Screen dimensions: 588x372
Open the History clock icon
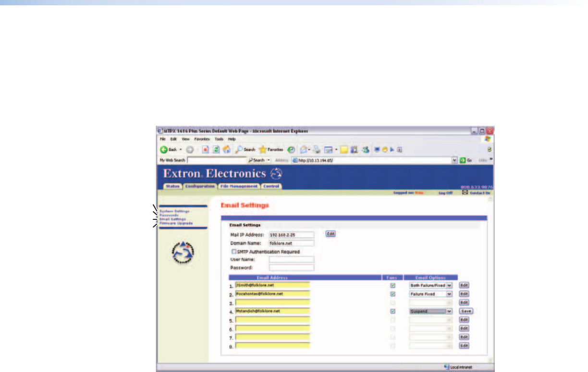coord(292,149)
